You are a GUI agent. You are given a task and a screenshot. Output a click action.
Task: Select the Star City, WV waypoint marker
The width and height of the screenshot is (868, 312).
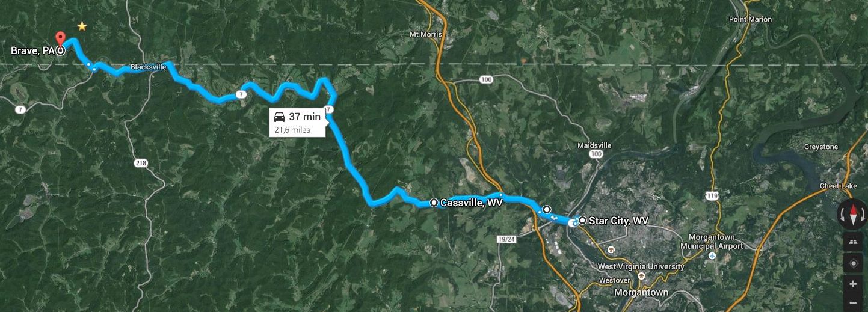[x=582, y=220]
